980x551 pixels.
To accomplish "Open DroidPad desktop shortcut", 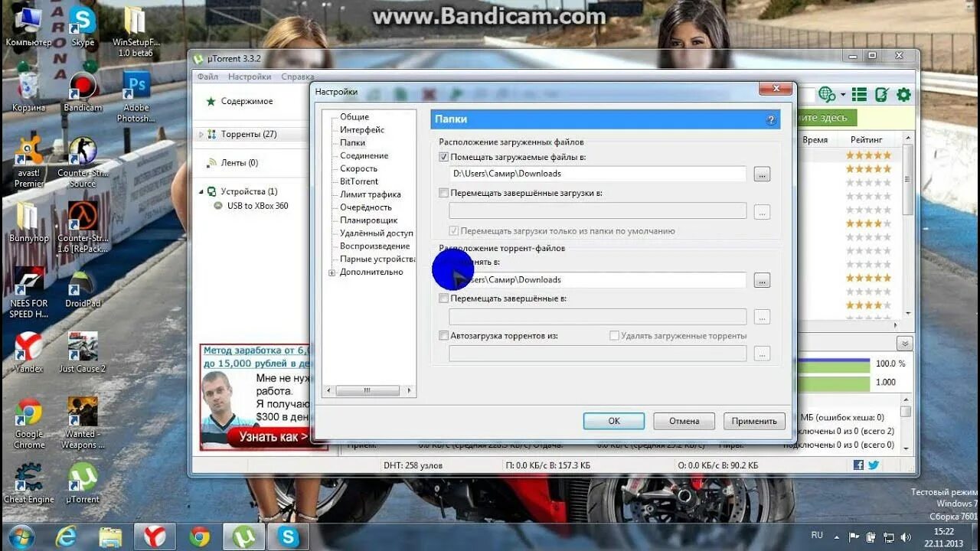I will click(83, 288).
